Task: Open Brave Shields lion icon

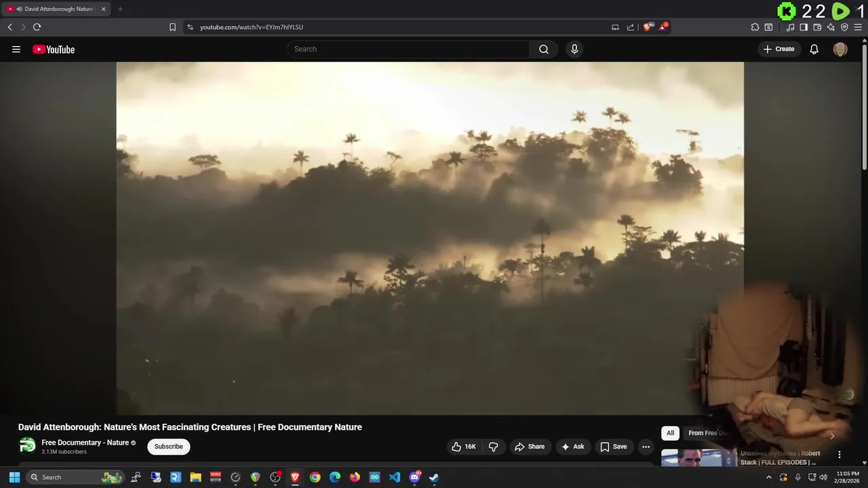Action: tap(648, 27)
